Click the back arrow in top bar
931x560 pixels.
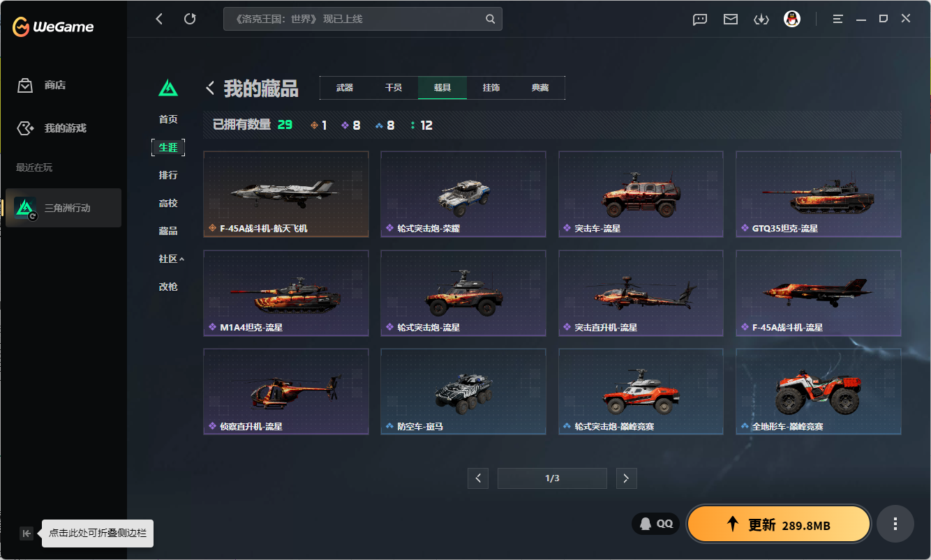tap(159, 19)
